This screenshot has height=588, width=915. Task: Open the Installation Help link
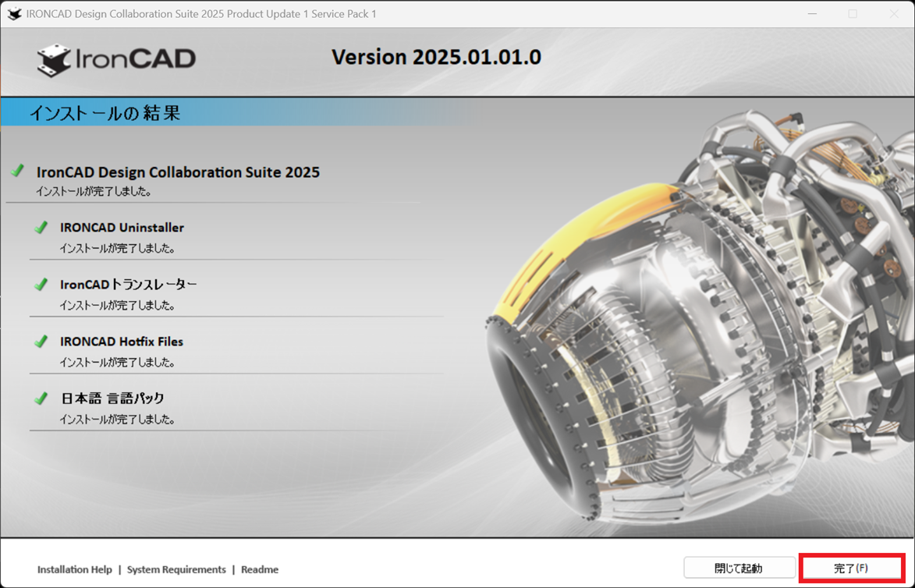point(75,570)
